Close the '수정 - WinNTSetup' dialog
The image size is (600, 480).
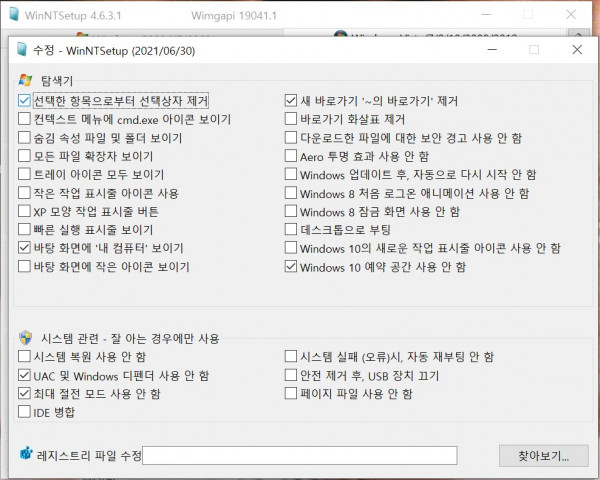[577, 49]
